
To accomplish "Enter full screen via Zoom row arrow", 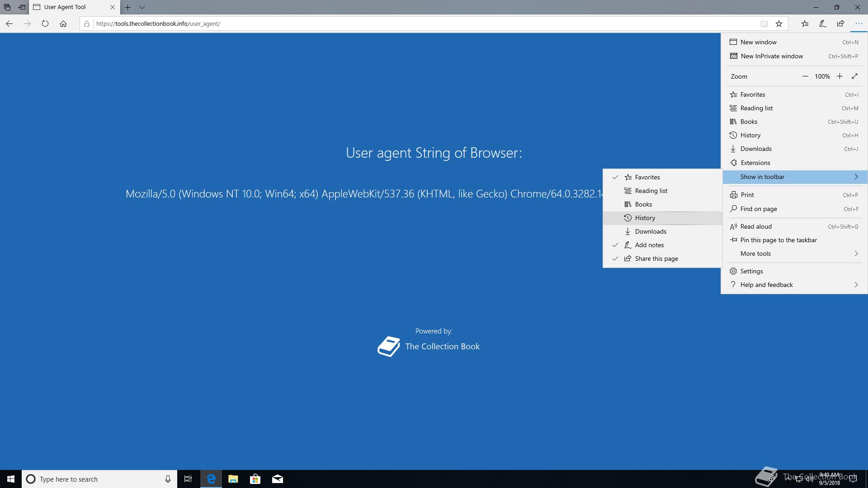I will coord(854,76).
